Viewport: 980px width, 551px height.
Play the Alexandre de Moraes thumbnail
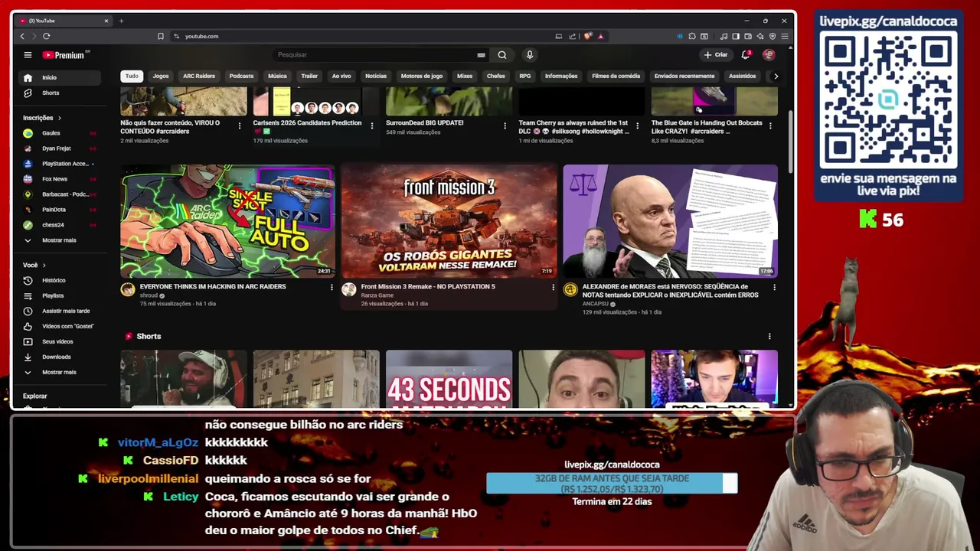coord(670,221)
